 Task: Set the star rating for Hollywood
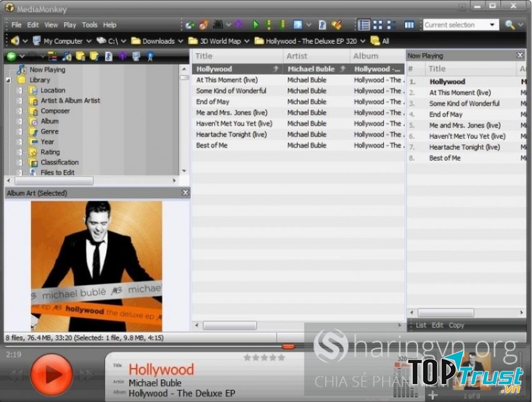point(264,357)
